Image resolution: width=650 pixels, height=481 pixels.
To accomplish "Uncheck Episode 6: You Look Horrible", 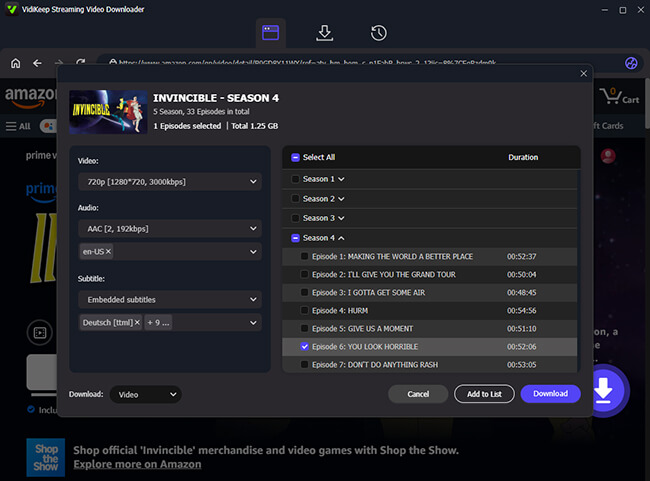I will coord(304,346).
